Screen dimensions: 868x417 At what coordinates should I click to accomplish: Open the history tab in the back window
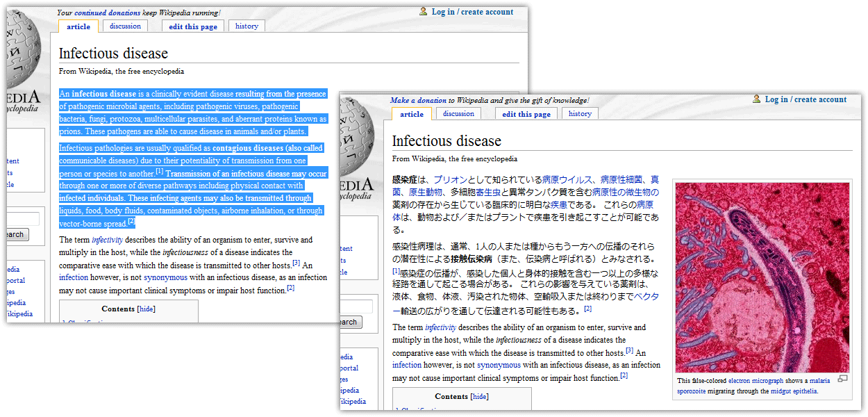(x=247, y=26)
